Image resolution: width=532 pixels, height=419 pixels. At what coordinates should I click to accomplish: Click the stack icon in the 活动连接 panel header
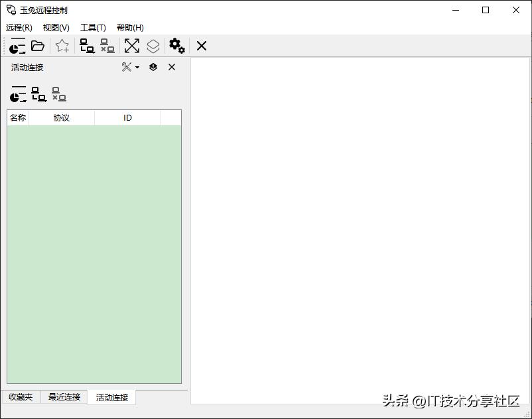click(x=152, y=67)
